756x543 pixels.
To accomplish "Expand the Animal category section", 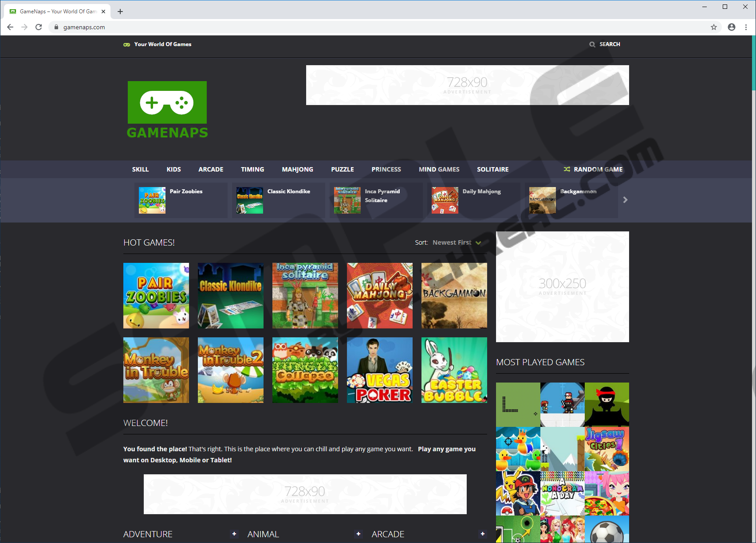I will point(358,534).
